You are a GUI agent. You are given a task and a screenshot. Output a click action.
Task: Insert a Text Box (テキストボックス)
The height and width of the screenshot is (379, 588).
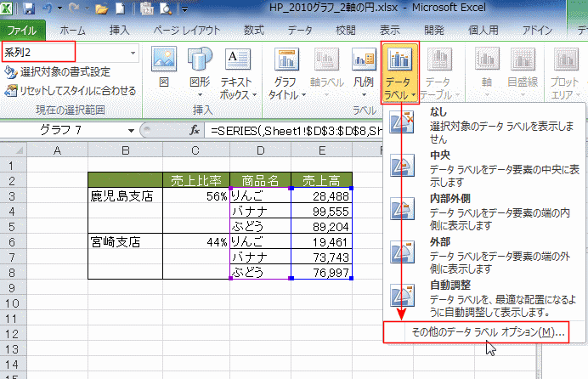pyautogui.click(x=237, y=73)
